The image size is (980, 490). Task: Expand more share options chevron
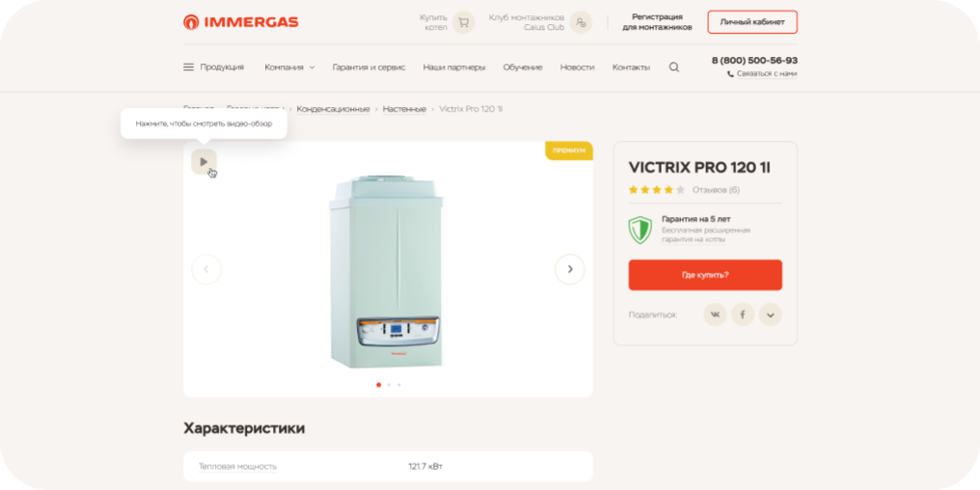click(770, 314)
